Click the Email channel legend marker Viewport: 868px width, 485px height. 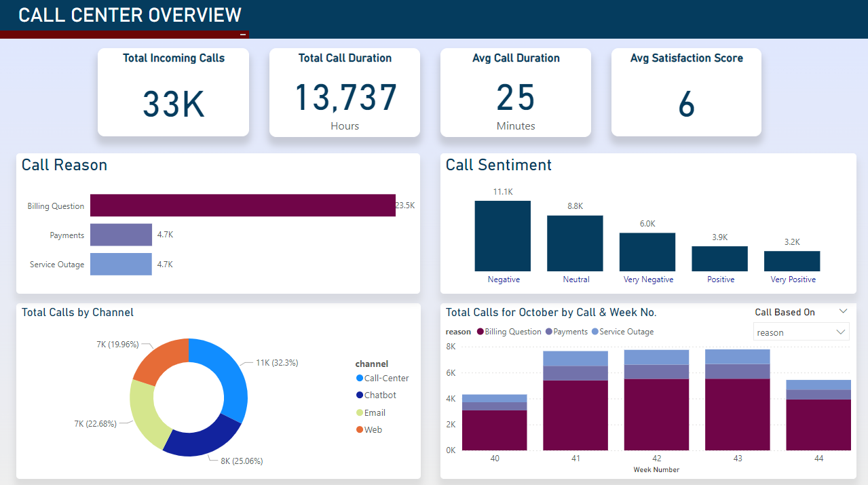tap(359, 412)
